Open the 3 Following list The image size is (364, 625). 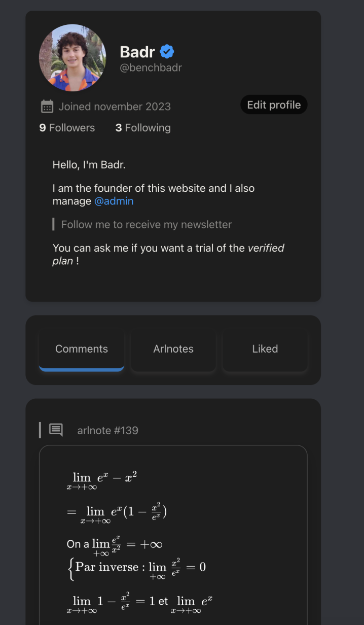(143, 128)
